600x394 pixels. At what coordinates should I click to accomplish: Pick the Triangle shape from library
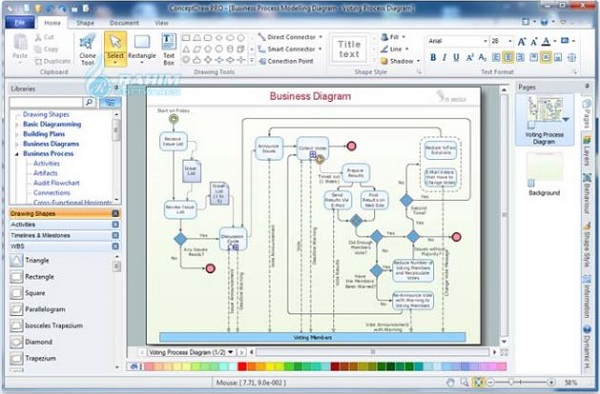pyautogui.click(x=30, y=260)
